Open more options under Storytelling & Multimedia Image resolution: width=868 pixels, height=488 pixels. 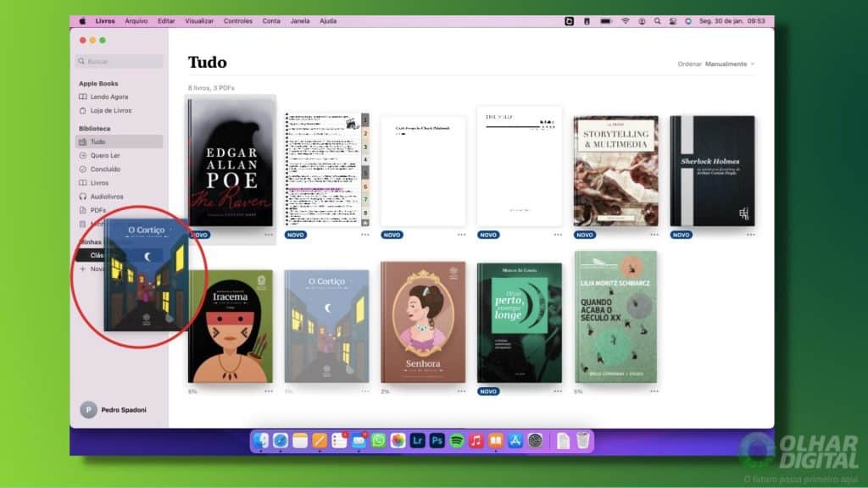[x=654, y=235]
